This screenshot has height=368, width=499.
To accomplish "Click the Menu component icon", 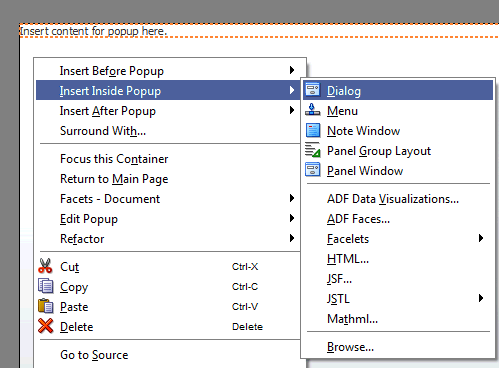I will pos(313,110).
